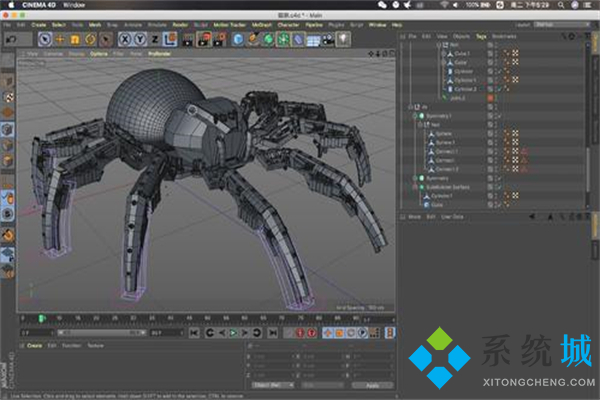The height and width of the screenshot is (400, 600).
Task: Click the green timeline playhead marker
Action: click(x=40, y=318)
